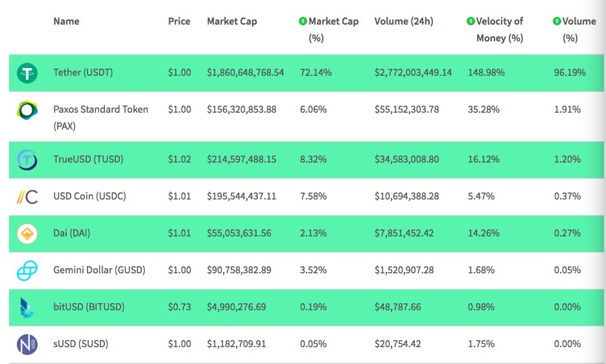Select USD Coin market cap $195,544,437.11
Viewport: 606px width, 364px height.
pos(242,196)
